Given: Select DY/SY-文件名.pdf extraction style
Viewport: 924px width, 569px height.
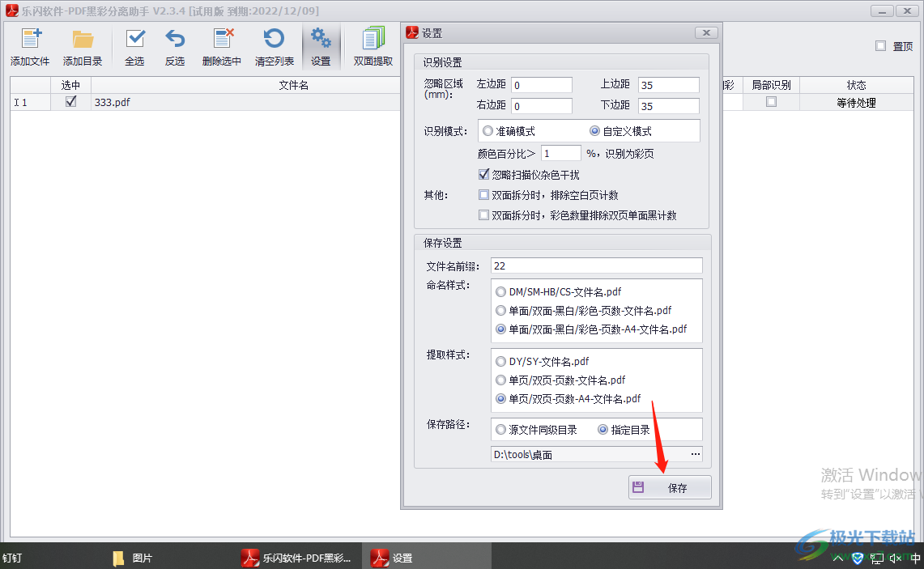Looking at the screenshot, I should point(501,361).
